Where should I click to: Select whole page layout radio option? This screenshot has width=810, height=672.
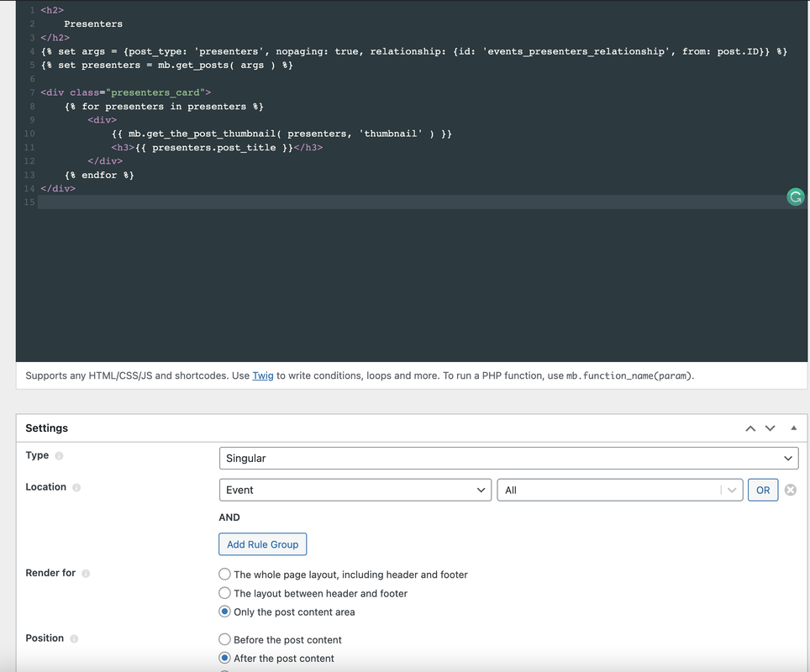[x=224, y=574]
